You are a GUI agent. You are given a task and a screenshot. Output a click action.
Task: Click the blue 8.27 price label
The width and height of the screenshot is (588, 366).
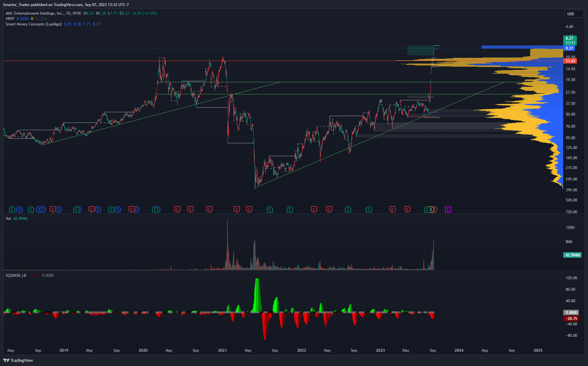(569, 48)
